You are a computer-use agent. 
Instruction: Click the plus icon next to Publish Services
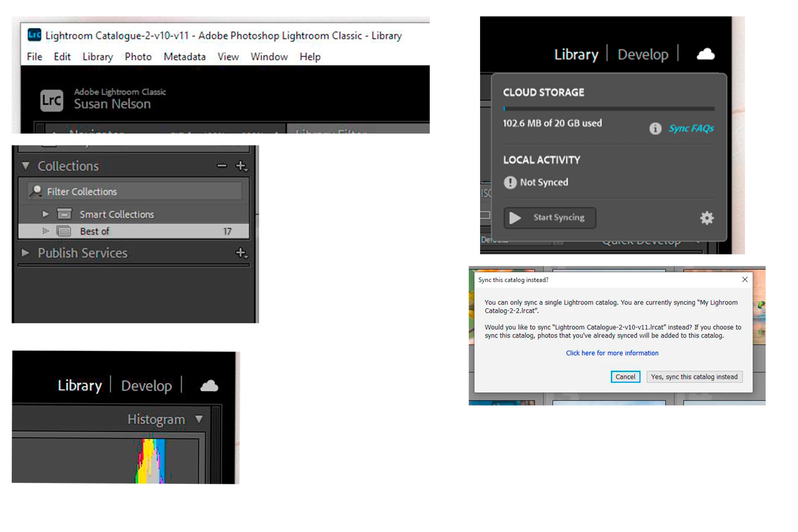241,253
